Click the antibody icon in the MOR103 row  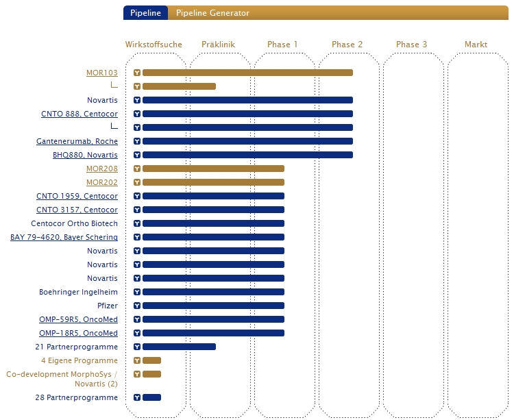137,73
